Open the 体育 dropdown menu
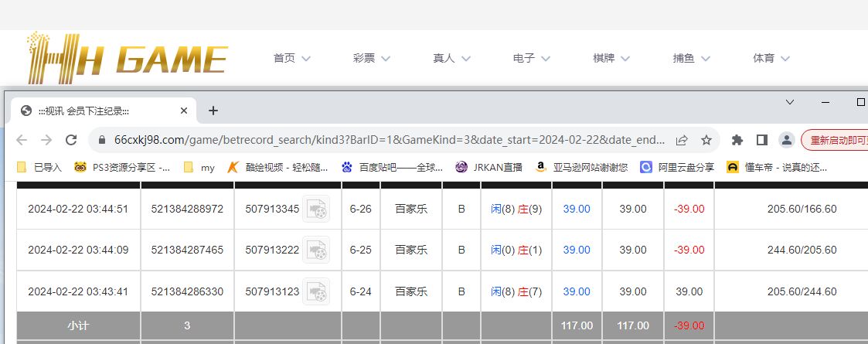 tap(771, 58)
